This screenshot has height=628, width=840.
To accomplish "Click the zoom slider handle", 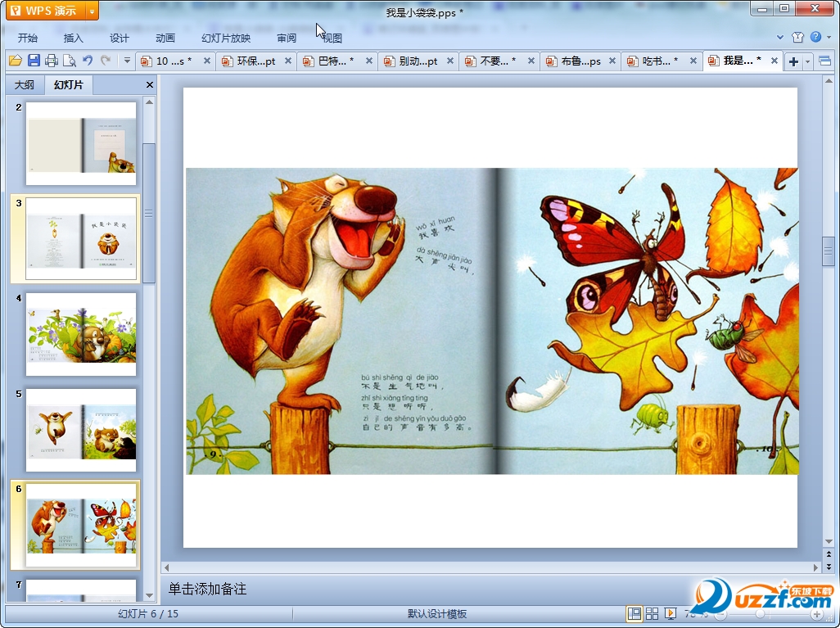I will point(760,614).
